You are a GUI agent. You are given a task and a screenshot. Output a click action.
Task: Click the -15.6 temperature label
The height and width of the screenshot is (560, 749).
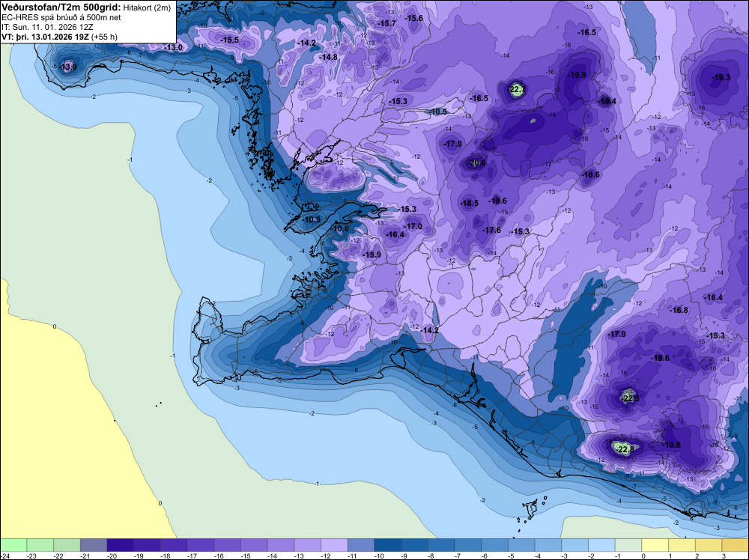click(414, 18)
